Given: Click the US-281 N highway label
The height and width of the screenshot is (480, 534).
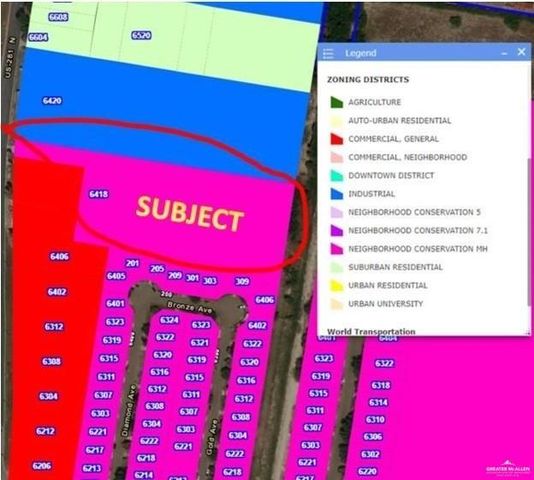Looking at the screenshot, I should [x=10, y=57].
